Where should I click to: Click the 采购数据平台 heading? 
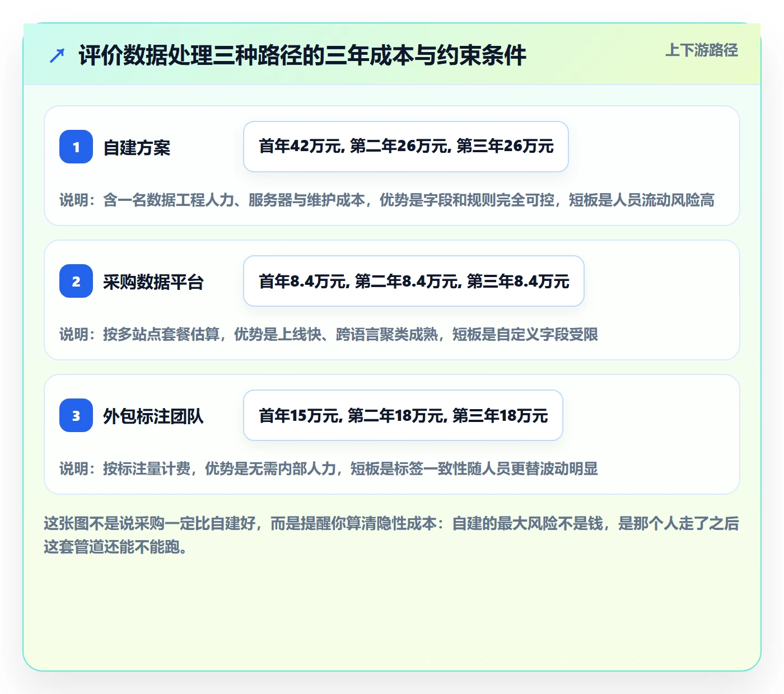pos(153,282)
